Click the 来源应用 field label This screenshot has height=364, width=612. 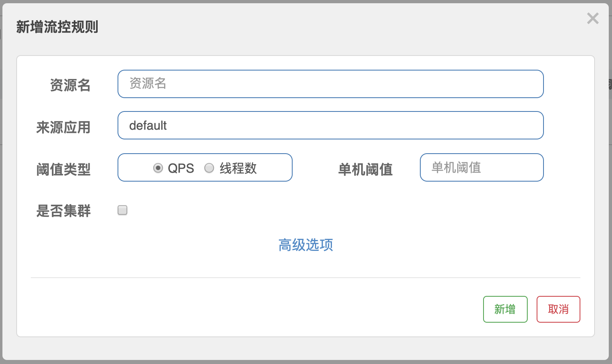[x=63, y=127]
